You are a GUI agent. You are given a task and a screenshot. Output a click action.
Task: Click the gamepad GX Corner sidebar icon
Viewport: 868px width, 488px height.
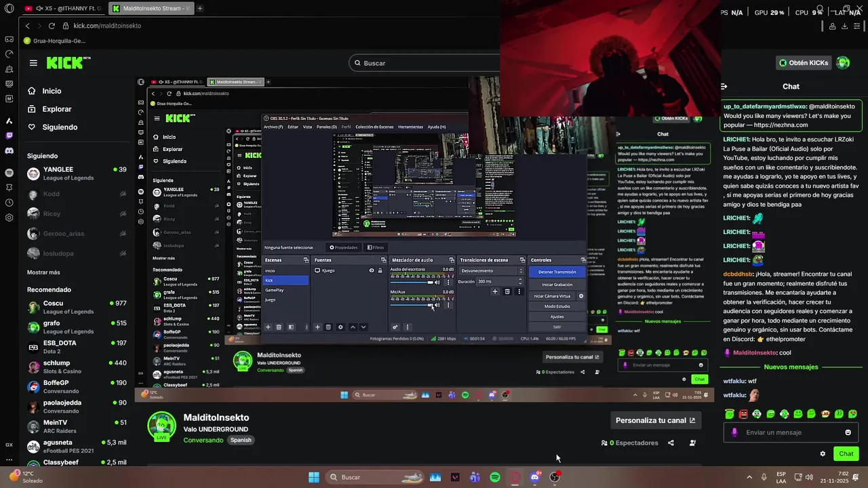pyautogui.click(x=9, y=39)
